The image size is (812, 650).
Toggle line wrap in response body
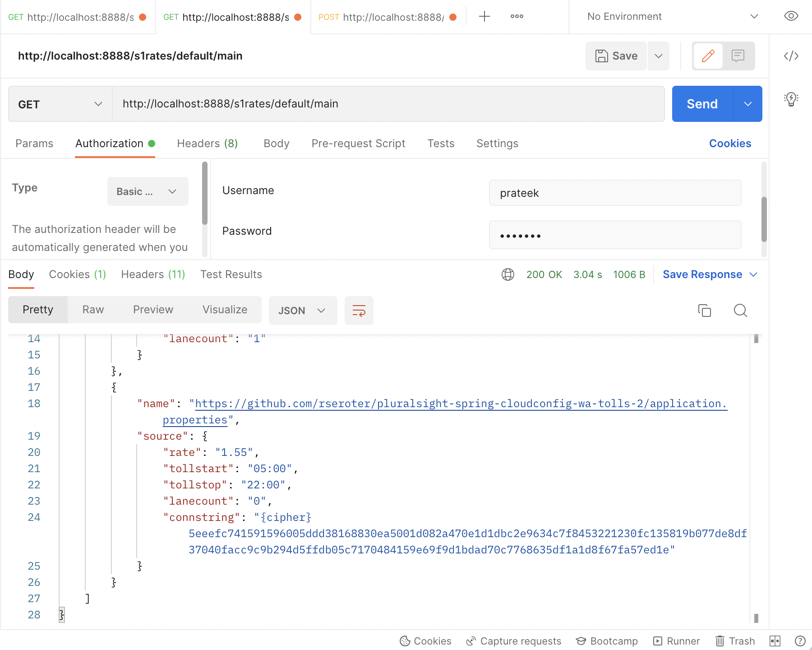click(x=359, y=311)
